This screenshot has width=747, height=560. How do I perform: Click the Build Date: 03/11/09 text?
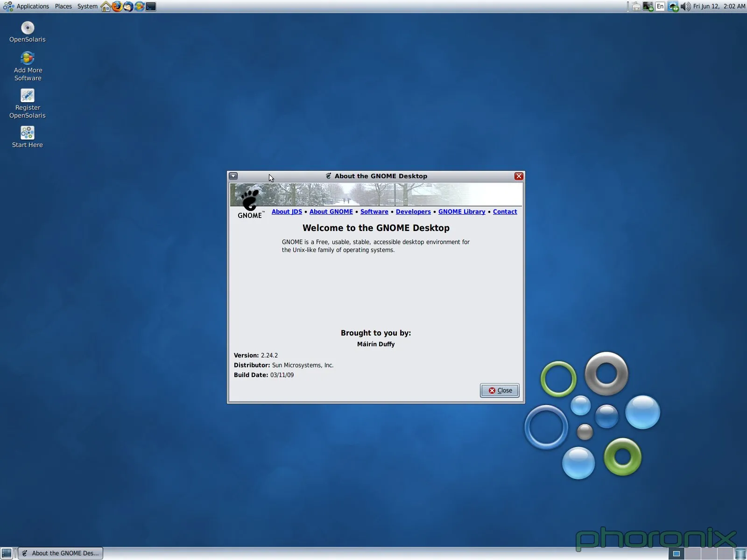(264, 375)
